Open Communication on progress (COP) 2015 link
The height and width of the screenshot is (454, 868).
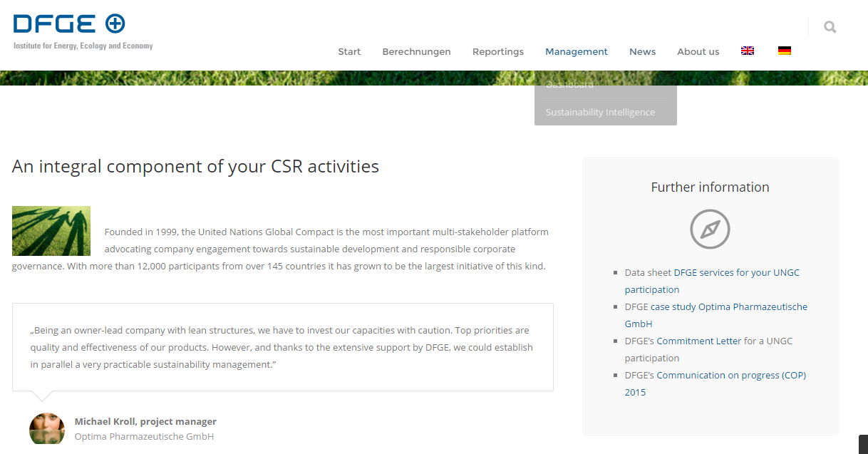pos(730,375)
